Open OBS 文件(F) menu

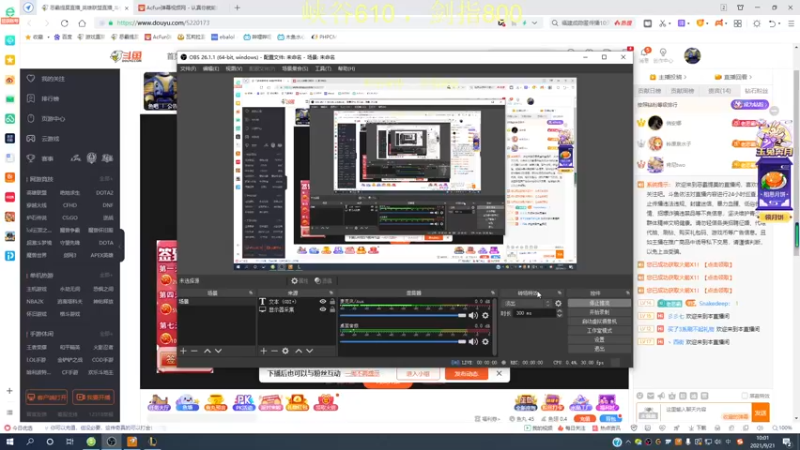188,68
